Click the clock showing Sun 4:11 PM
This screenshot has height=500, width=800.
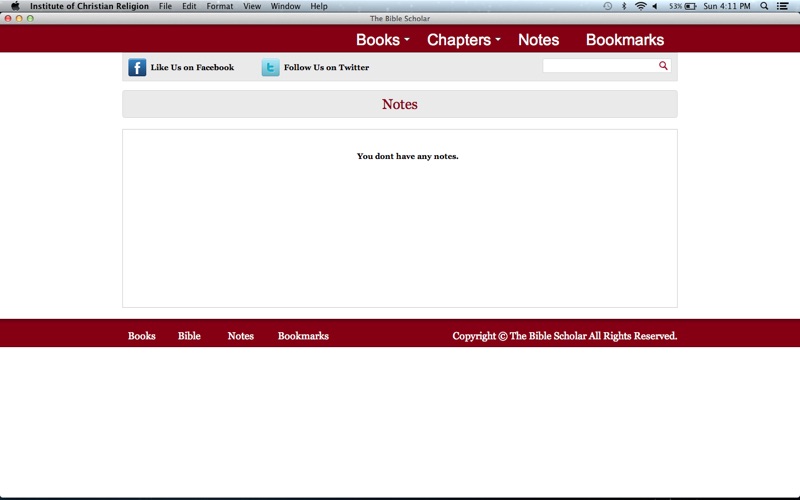pyautogui.click(x=727, y=6)
